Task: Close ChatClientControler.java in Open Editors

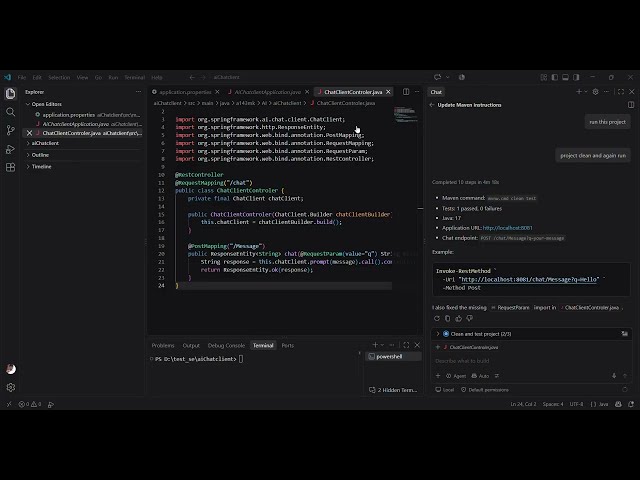Action: click(x=29, y=133)
